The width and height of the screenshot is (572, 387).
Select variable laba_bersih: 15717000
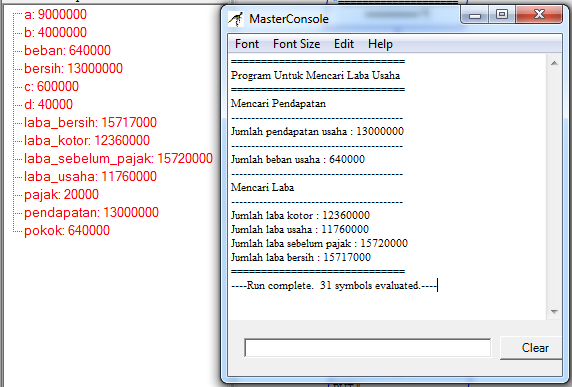90,122
